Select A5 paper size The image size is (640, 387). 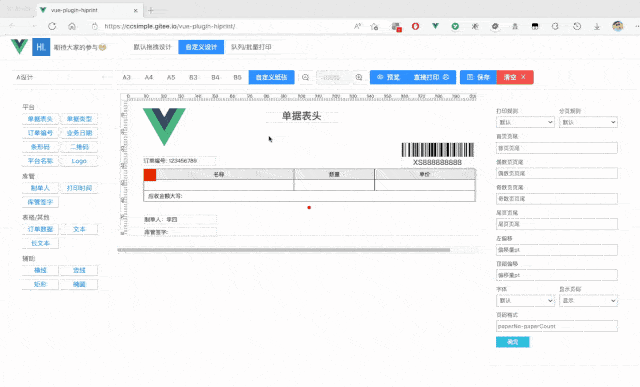click(171, 77)
